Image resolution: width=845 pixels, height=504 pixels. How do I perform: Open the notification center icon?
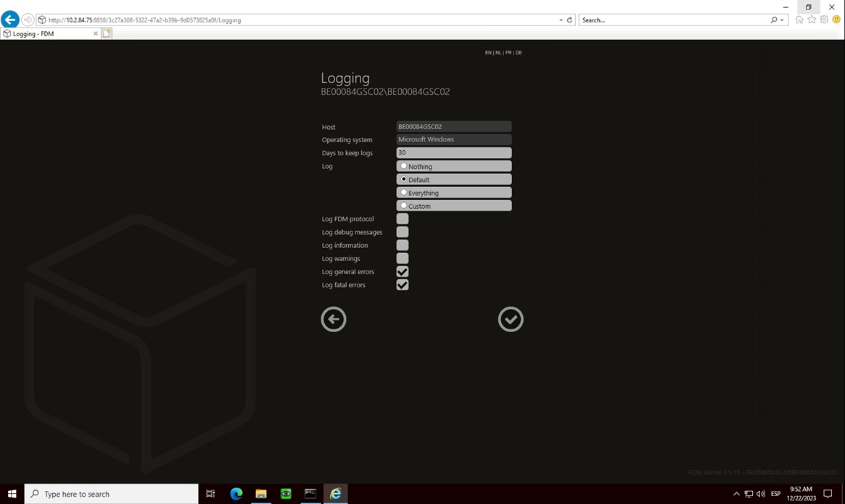click(x=828, y=494)
